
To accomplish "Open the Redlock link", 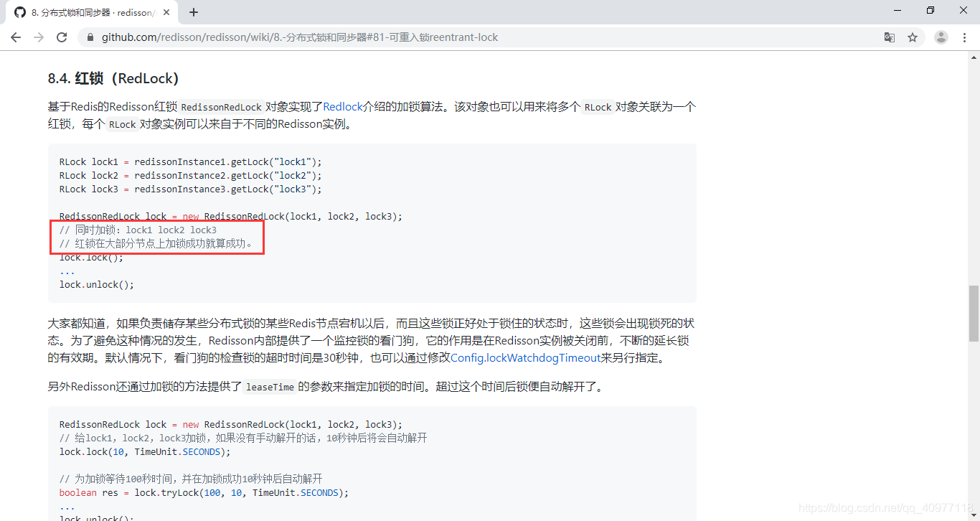I will (343, 106).
